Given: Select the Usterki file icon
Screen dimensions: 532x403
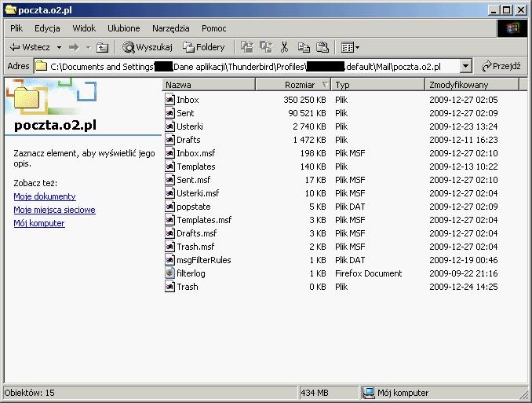Looking at the screenshot, I should click(169, 126).
